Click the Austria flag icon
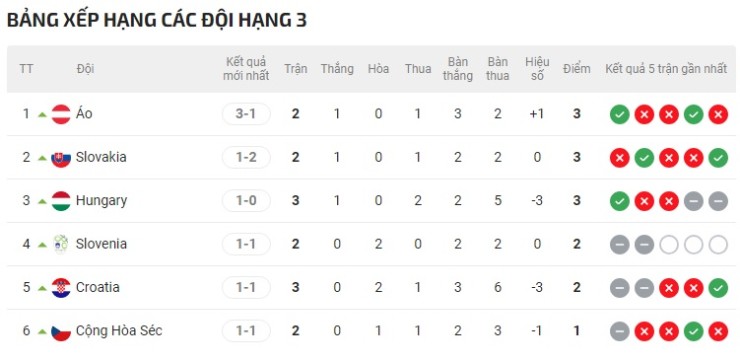Screen dimensions: 740x360 click(61, 114)
